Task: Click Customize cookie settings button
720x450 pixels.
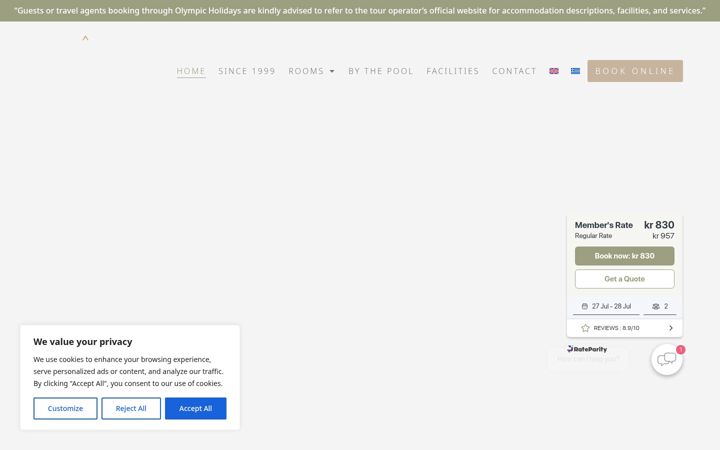Action: tap(65, 408)
